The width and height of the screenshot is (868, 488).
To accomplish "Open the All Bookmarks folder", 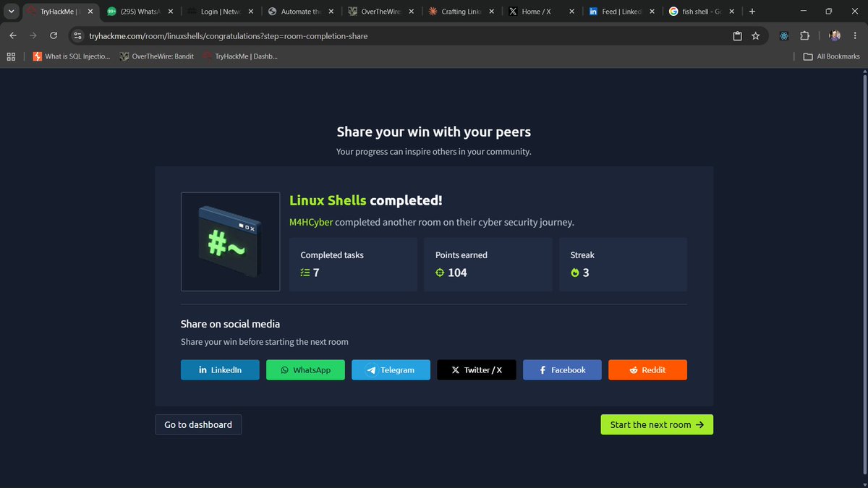I will click(832, 56).
